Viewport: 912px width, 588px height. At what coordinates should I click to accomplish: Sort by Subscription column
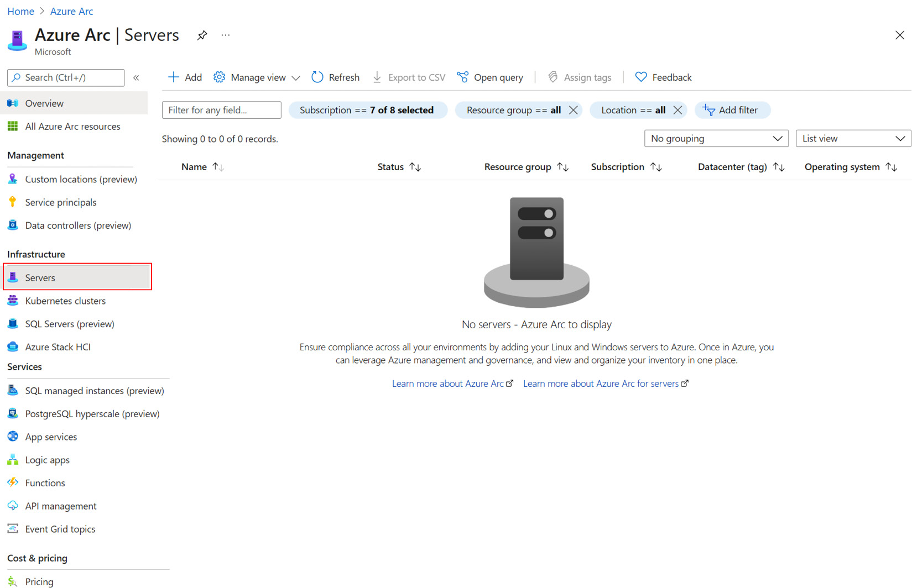click(626, 167)
